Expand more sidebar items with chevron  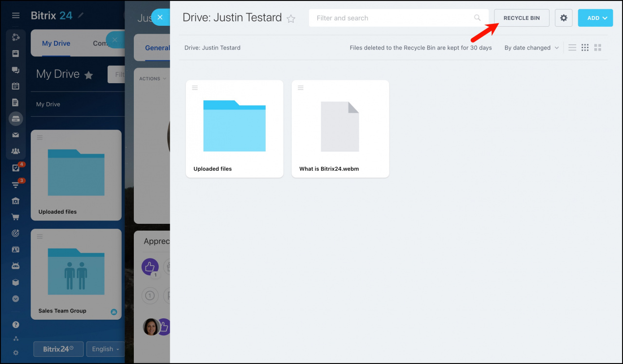point(16,299)
